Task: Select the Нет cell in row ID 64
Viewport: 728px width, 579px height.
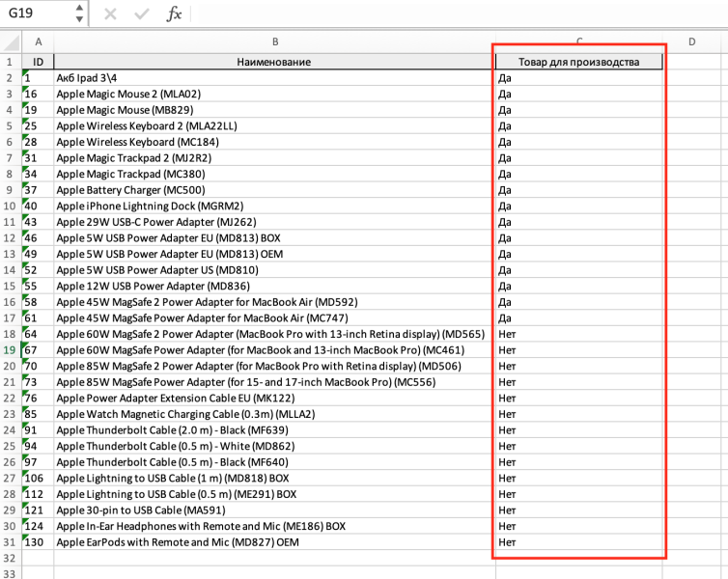Action: click(x=579, y=334)
